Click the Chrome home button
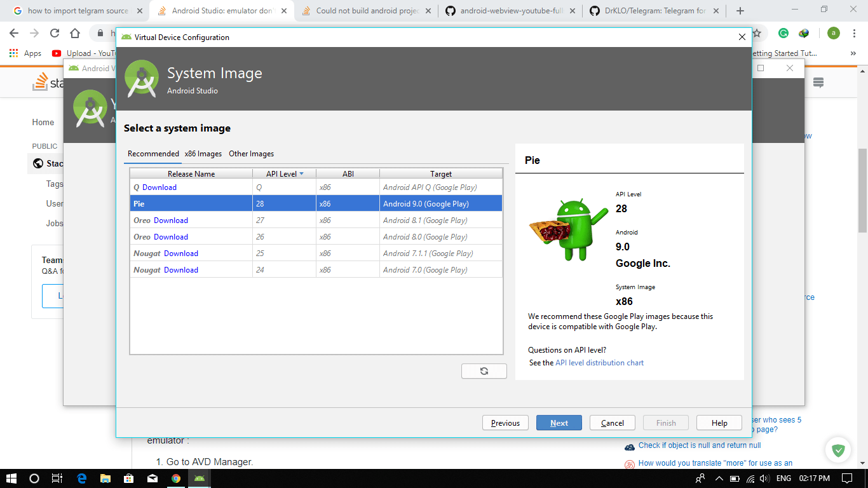This screenshot has height=488, width=868. point(75,33)
